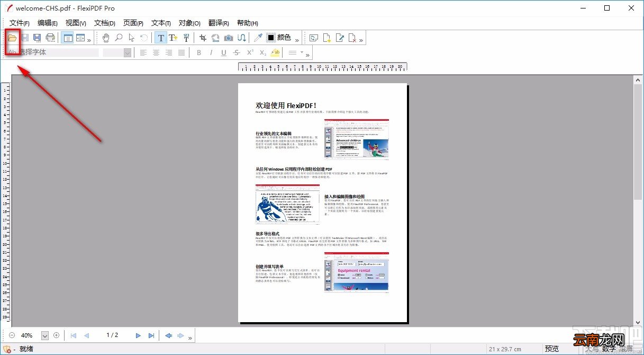
Task: Click the text flow link icon
Action: [x=242, y=38]
